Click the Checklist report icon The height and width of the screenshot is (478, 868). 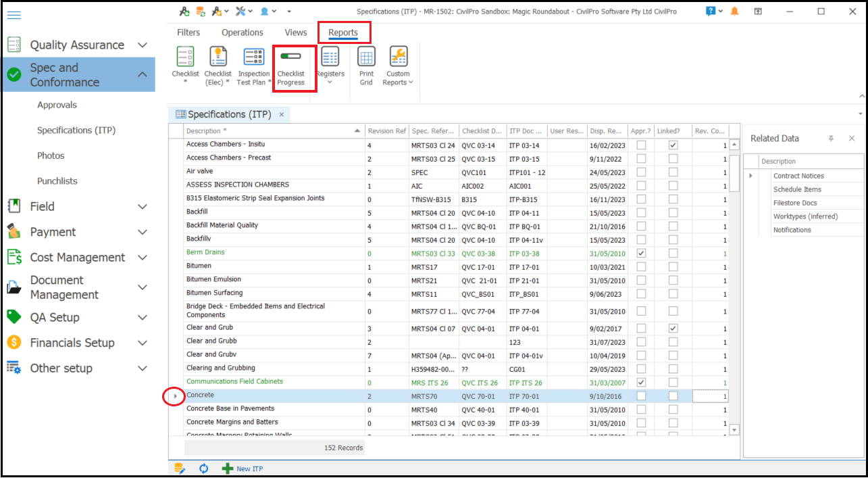pos(185,57)
